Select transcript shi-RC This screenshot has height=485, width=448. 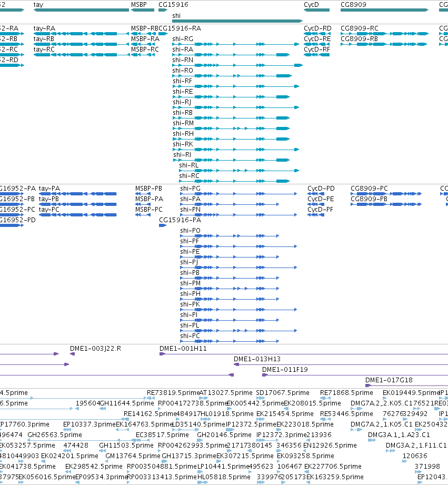189,176
